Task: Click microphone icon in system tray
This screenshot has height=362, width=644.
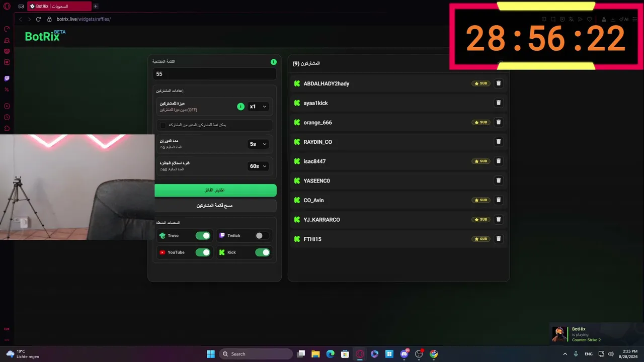Action: (576, 354)
